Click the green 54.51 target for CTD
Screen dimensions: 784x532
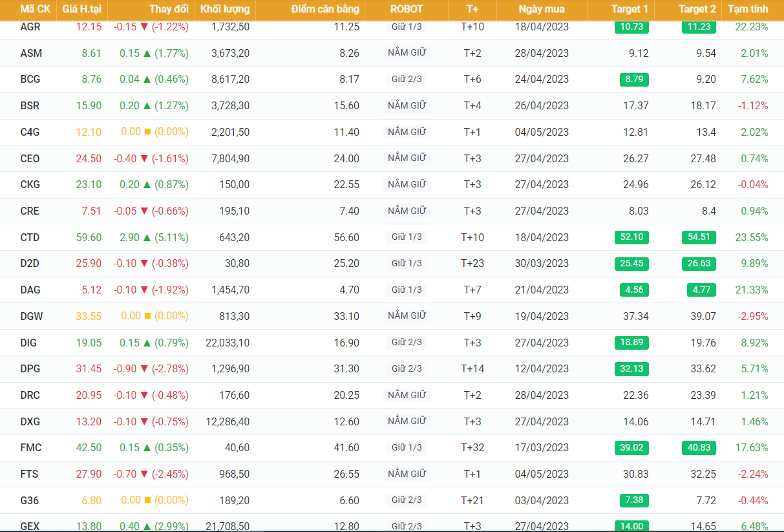pos(699,237)
